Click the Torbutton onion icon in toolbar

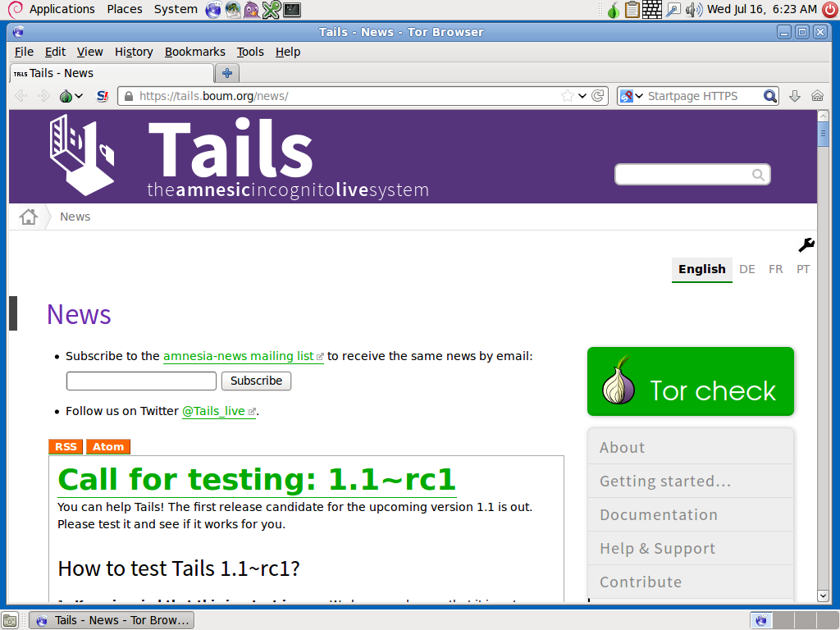[66, 96]
